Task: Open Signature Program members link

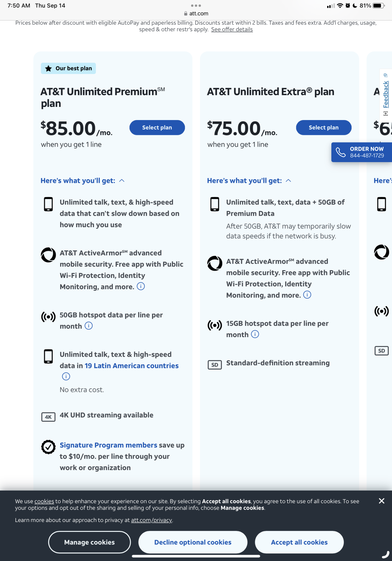Action: [x=108, y=445]
